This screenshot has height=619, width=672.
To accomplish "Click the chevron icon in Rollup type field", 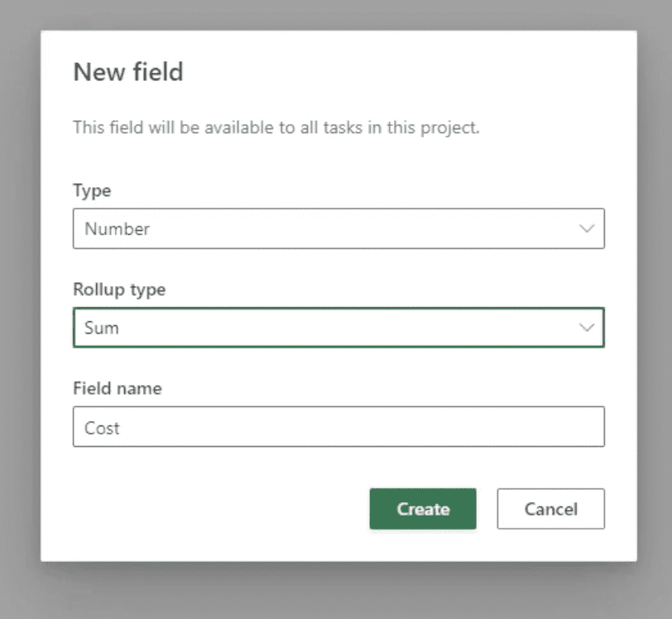I will click(586, 328).
